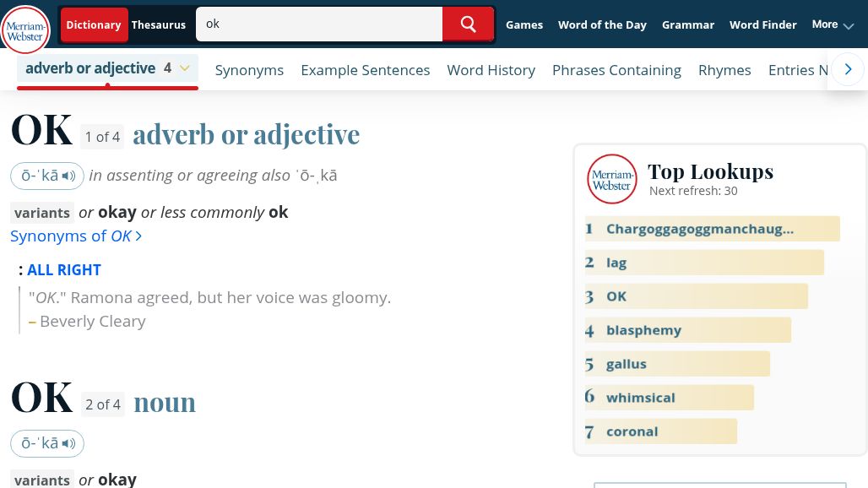Open Games from top navigation
This screenshot has height=488, width=868.
524,24
